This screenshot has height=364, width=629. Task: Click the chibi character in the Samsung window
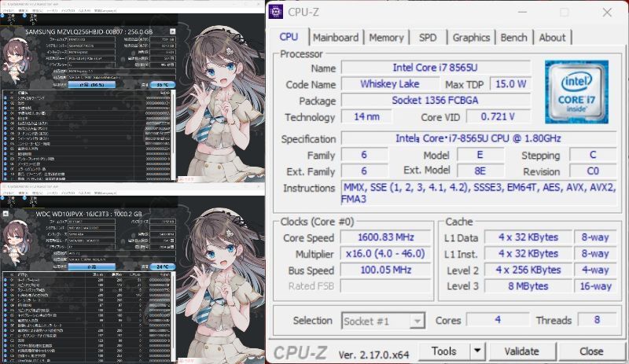[16, 63]
